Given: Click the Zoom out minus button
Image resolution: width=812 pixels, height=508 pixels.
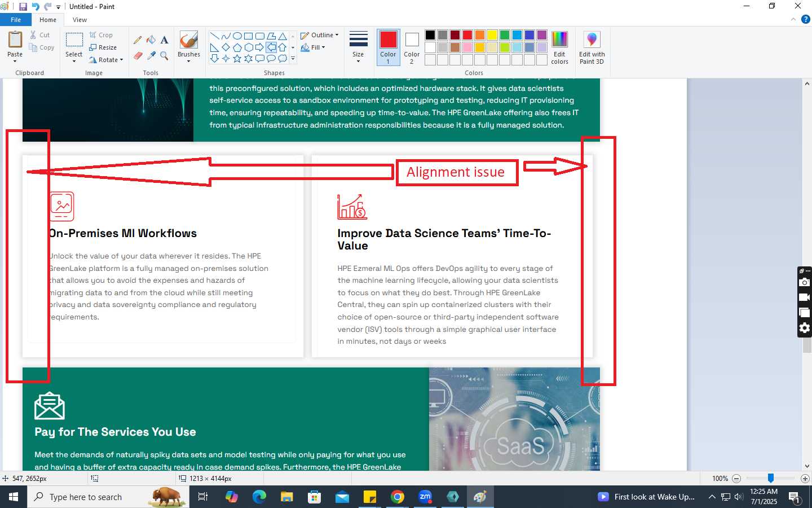Looking at the screenshot, I should (736, 479).
